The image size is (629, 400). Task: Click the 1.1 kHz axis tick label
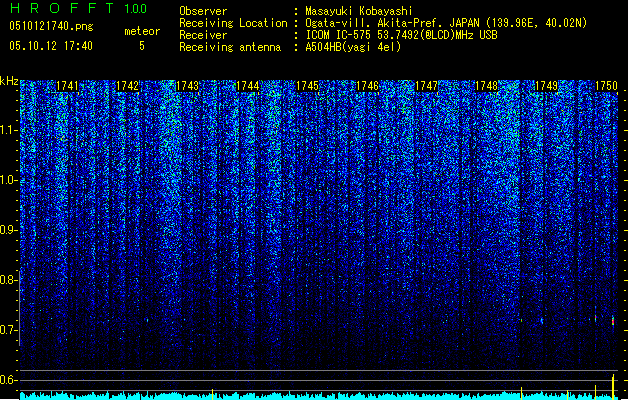pos(9,130)
